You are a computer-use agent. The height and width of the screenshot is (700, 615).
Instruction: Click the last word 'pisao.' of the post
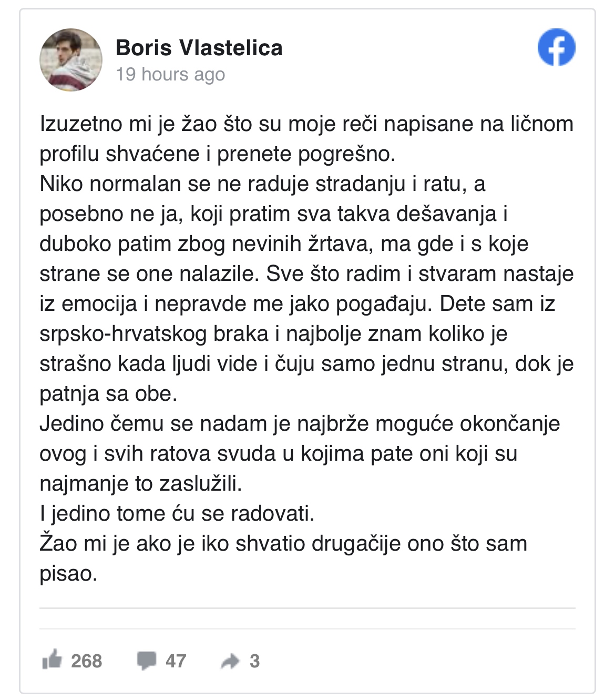point(69,574)
